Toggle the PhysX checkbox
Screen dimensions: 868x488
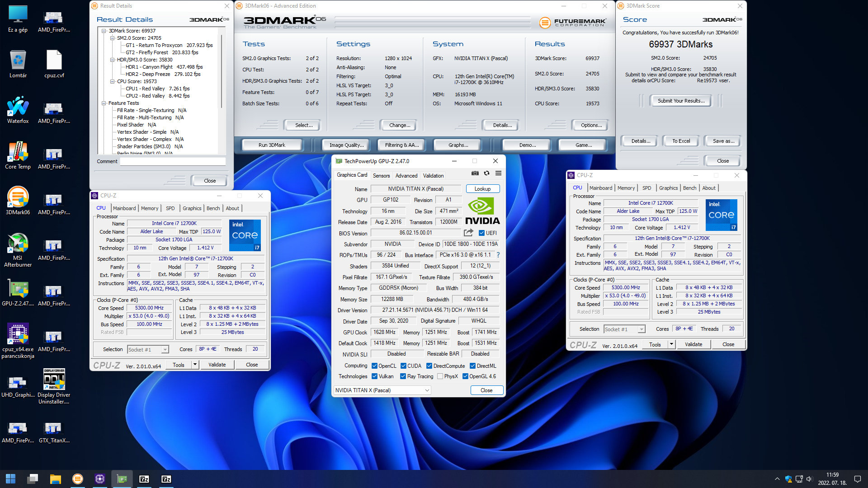point(440,376)
